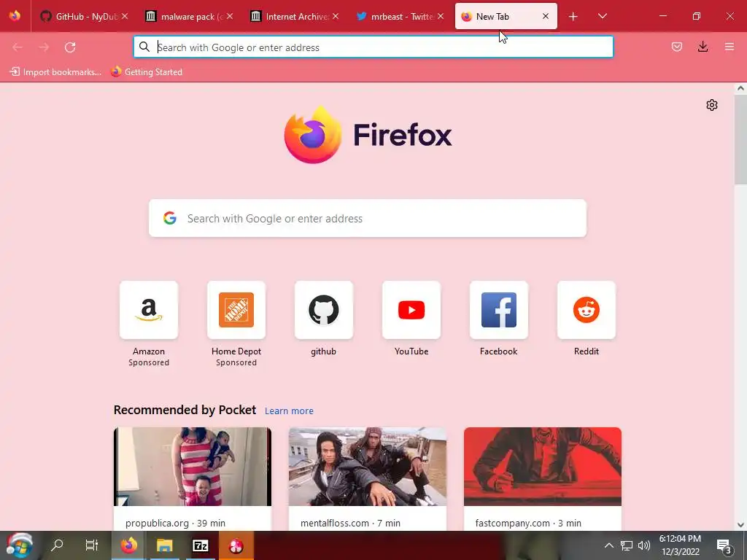Open Firefox View pinned icon
Viewport: 747px width, 560px height.
tap(15, 16)
